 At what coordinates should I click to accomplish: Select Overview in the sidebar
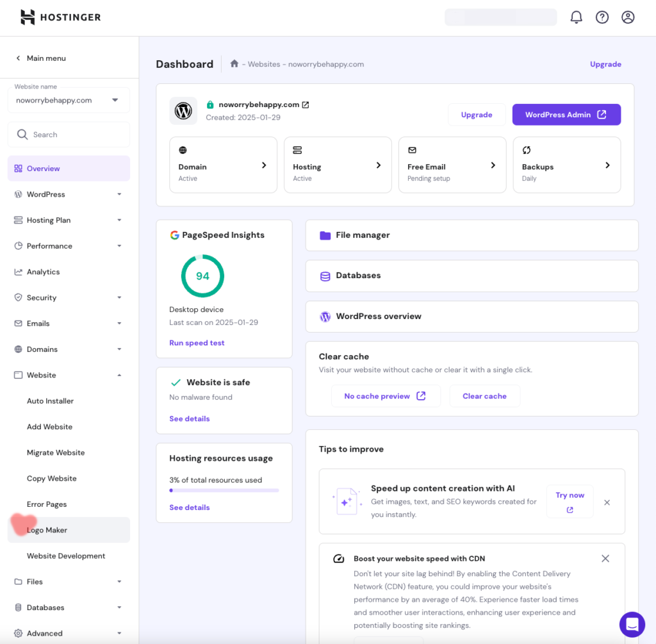tap(69, 169)
